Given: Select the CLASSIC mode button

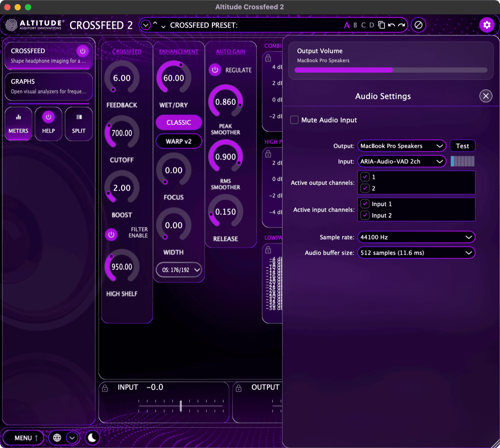Looking at the screenshot, I should pos(179,122).
